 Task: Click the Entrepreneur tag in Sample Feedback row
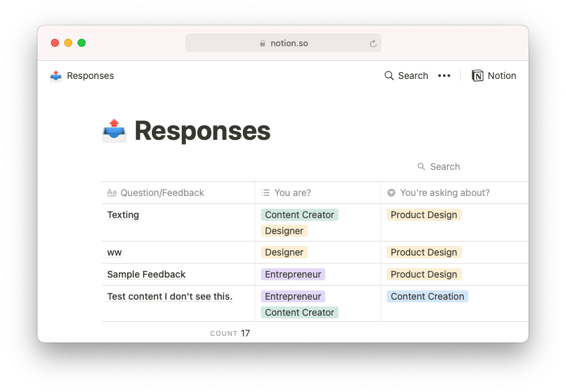(293, 274)
